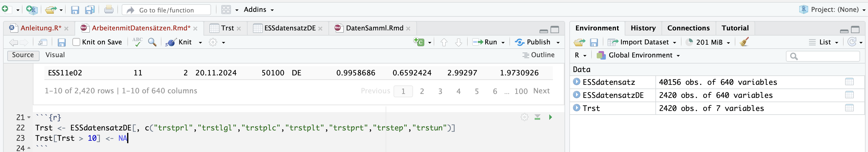Click the Insert new code chunk icon
This screenshot has width=868, height=152.
[419, 42]
